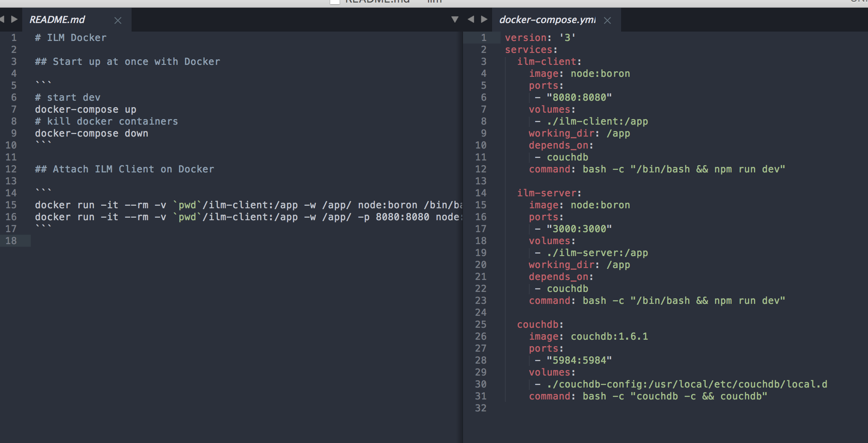Click 'couchdb:' service key on line 25
The width and height of the screenshot is (868, 443).
click(540, 324)
